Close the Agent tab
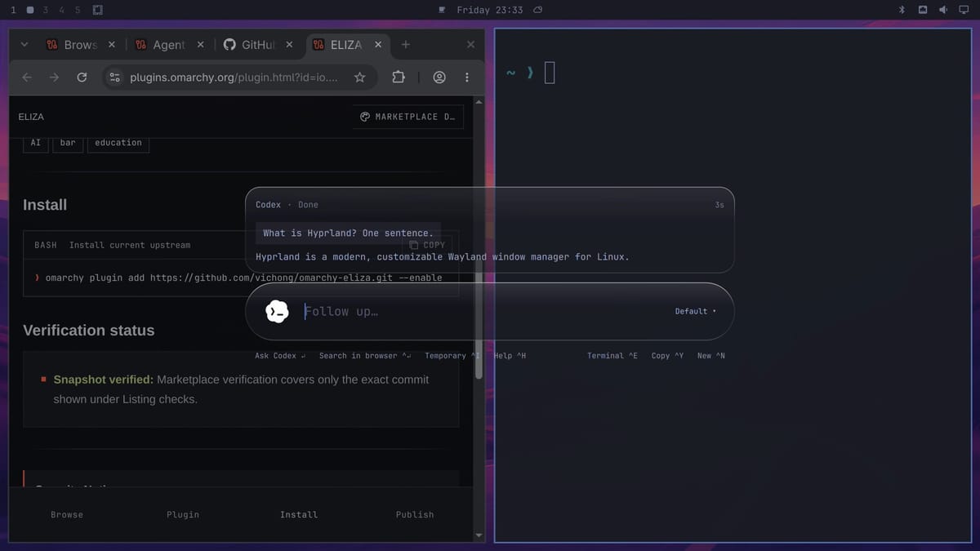 coord(200,45)
